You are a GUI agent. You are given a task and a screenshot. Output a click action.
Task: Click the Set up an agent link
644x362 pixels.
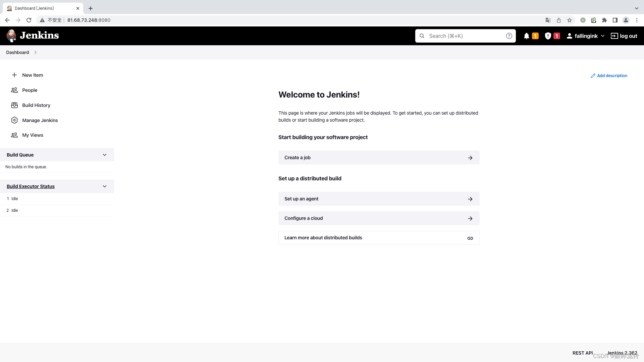(x=379, y=198)
